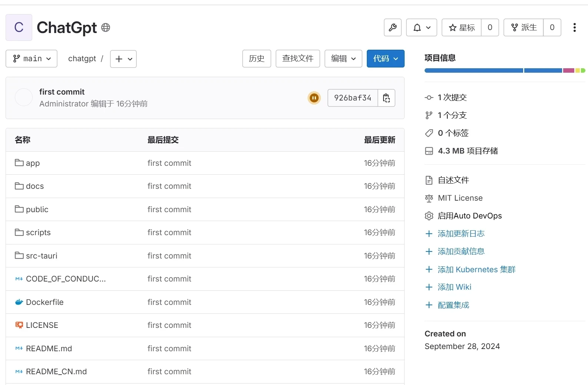Open the notification bell dropdown
This screenshot has width=588, height=385.
(421, 27)
